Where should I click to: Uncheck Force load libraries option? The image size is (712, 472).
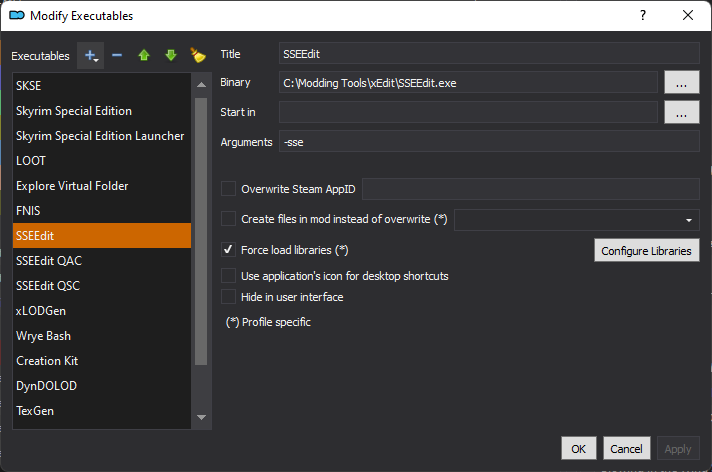(228, 249)
